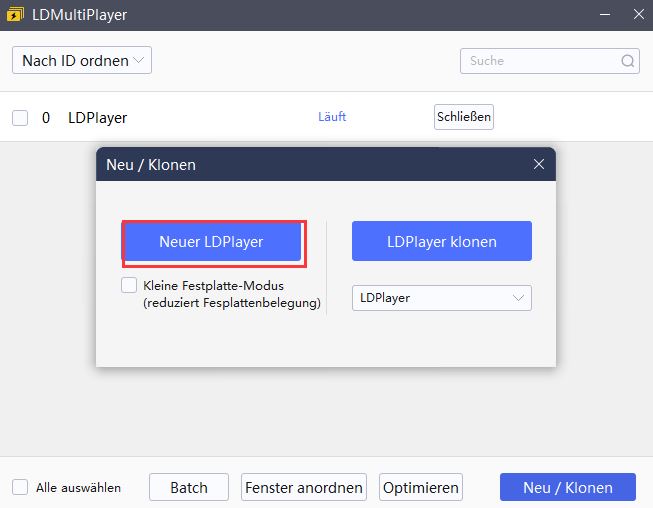Viewport: 653px width, 508px height.
Task: Click Fenster anordnen button
Action: 304,487
